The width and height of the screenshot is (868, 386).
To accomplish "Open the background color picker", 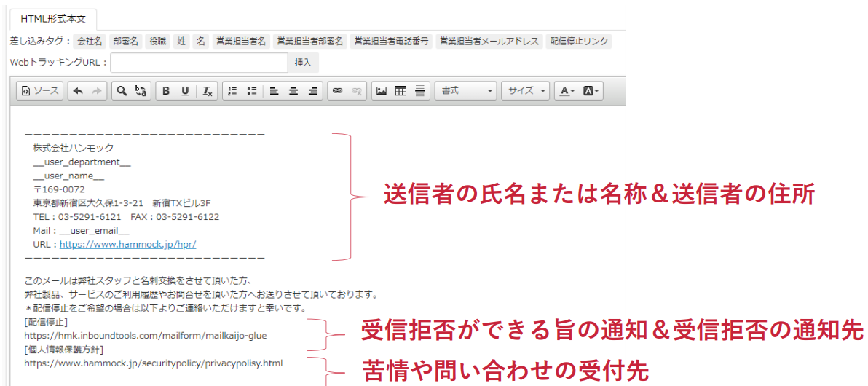I will pyautogui.click(x=591, y=91).
